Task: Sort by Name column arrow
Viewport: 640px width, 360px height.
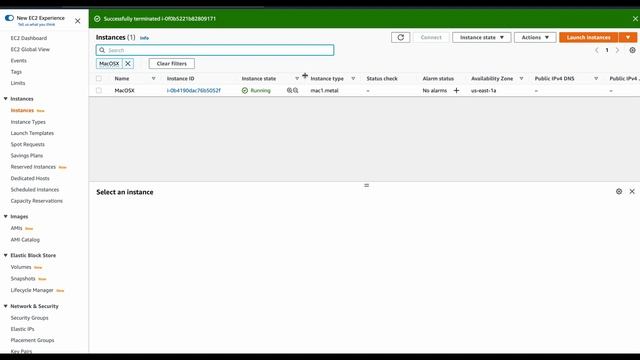Action: pyautogui.click(x=153, y=78)
